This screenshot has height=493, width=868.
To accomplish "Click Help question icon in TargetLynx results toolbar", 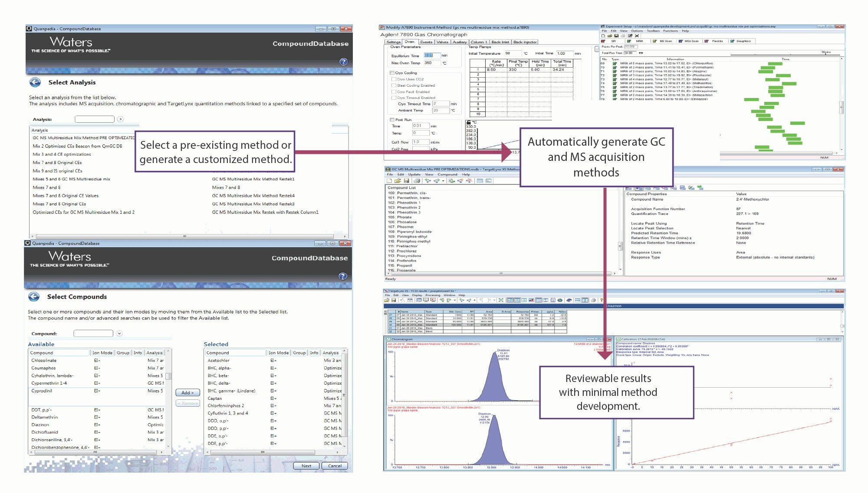I will (x=602, y=300).
